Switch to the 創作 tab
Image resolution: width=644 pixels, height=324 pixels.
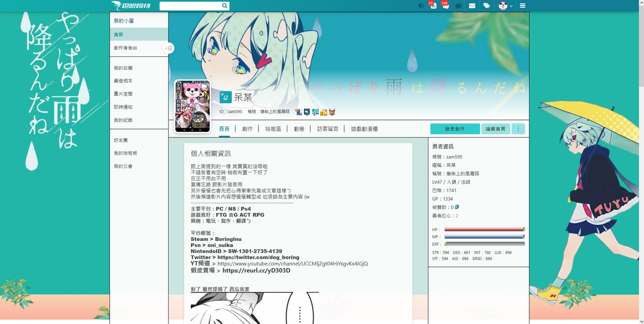[248, 129]
